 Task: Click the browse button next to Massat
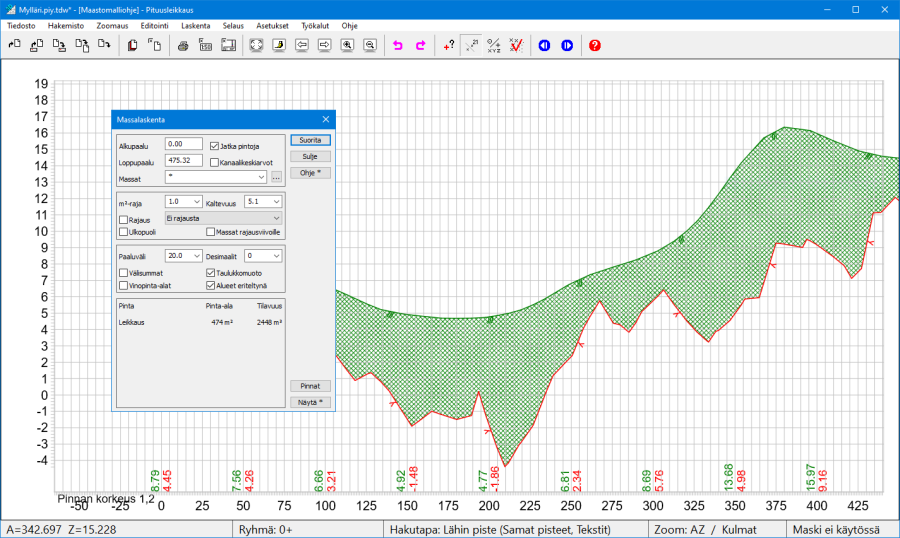coord(275,177)
